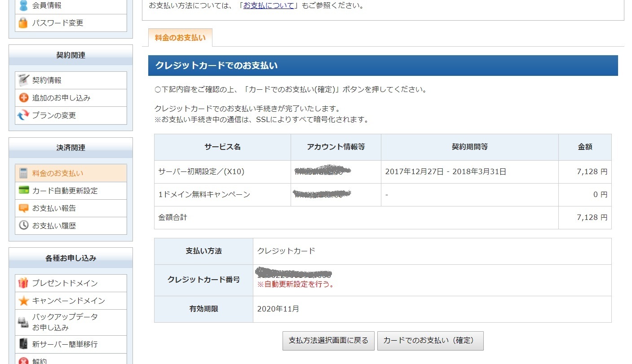Click the 会員情報 person icon
The height and width of the screenshot is (364, 632).
(x=23, y=6)
